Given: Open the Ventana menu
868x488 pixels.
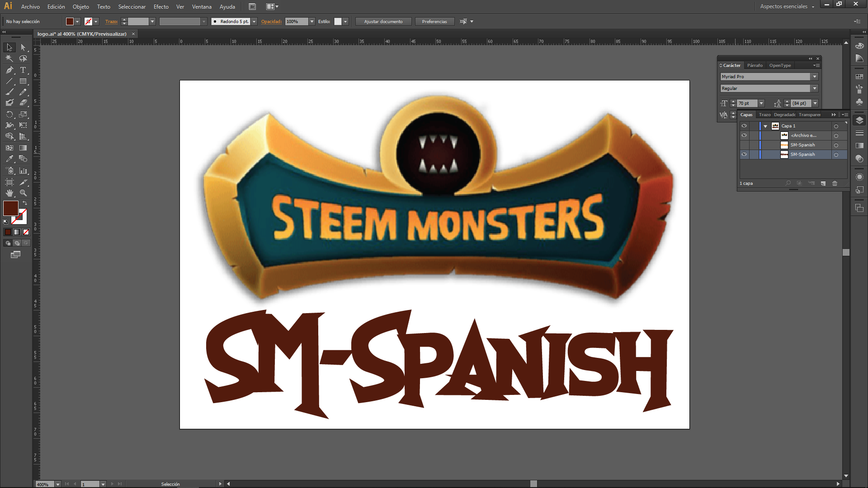Looking at the screenshot, I should (x=202, y=7).
